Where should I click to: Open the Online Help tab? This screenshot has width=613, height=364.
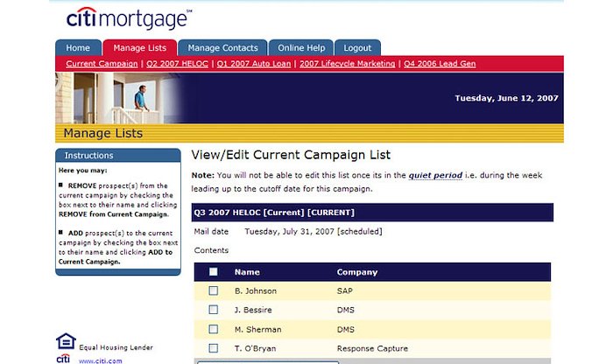click(x=301, y=47)
